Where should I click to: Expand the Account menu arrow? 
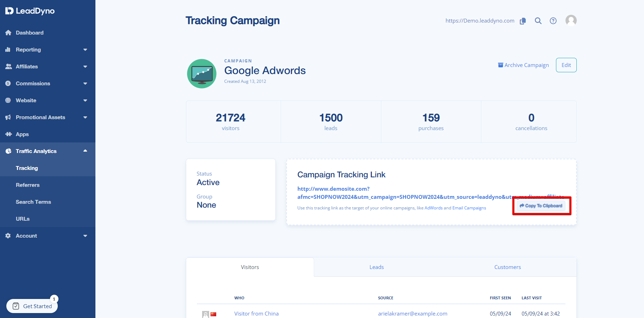pyautogui.click(x=85, y=236)
